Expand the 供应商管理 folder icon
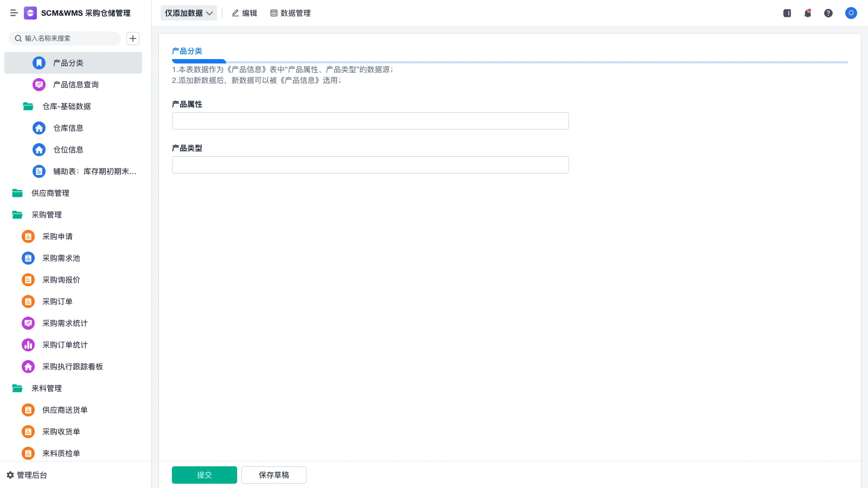This screenshot has width=868, height=488. point(17,193)
